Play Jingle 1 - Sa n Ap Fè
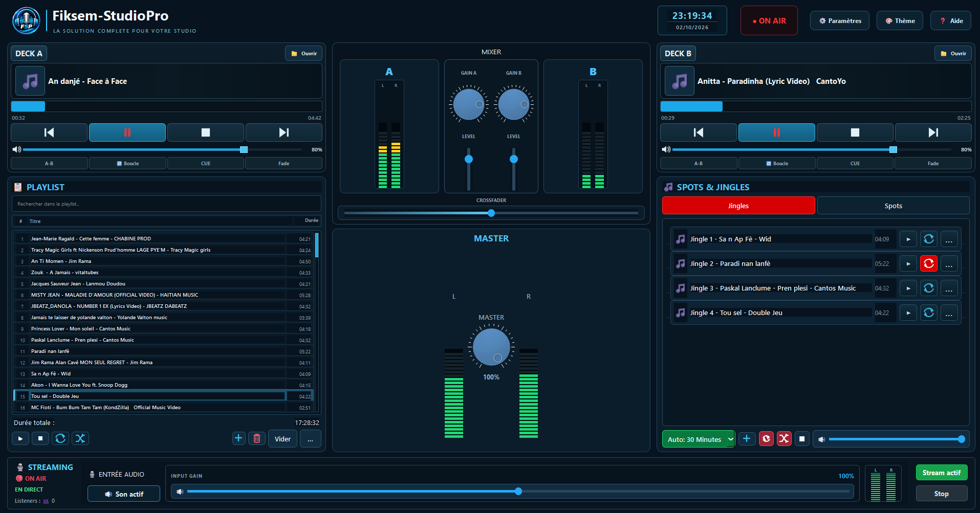 908,239
